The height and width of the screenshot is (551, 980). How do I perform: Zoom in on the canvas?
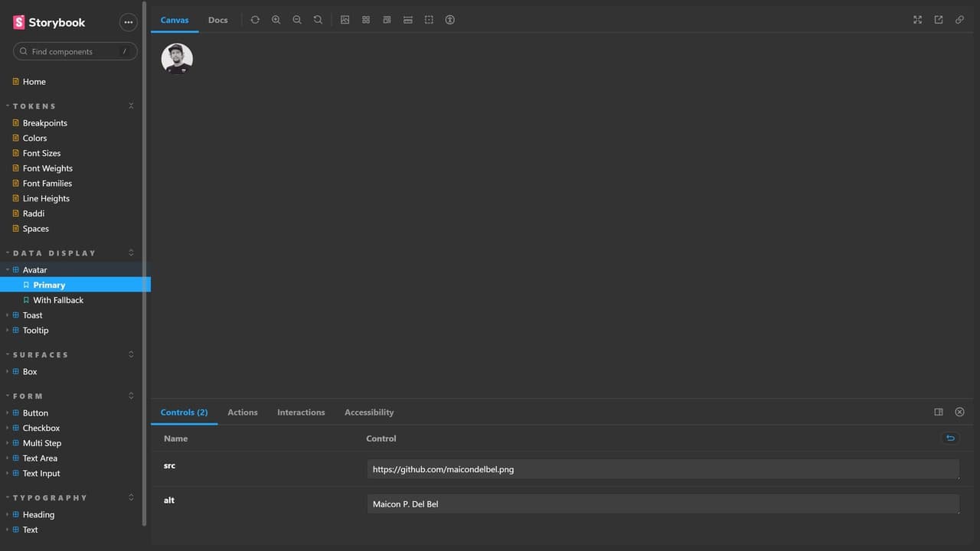276,20
